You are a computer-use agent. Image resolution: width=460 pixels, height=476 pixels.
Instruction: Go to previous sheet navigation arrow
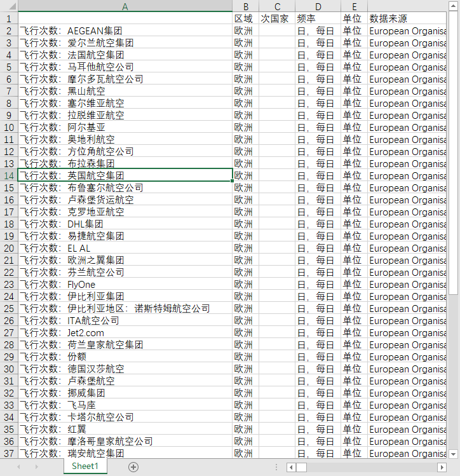click(x=19, y=467)
